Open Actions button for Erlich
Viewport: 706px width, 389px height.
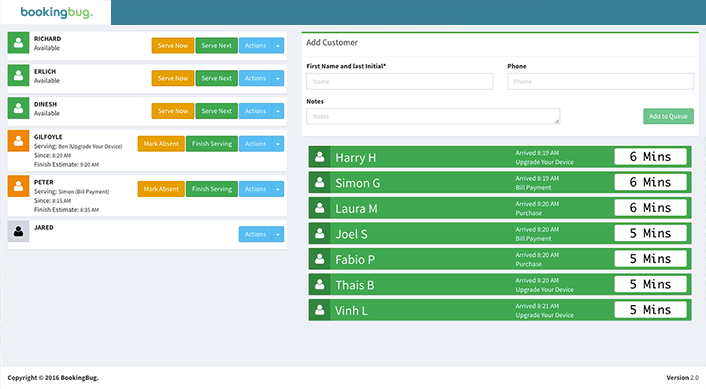(x=255, y=78)
